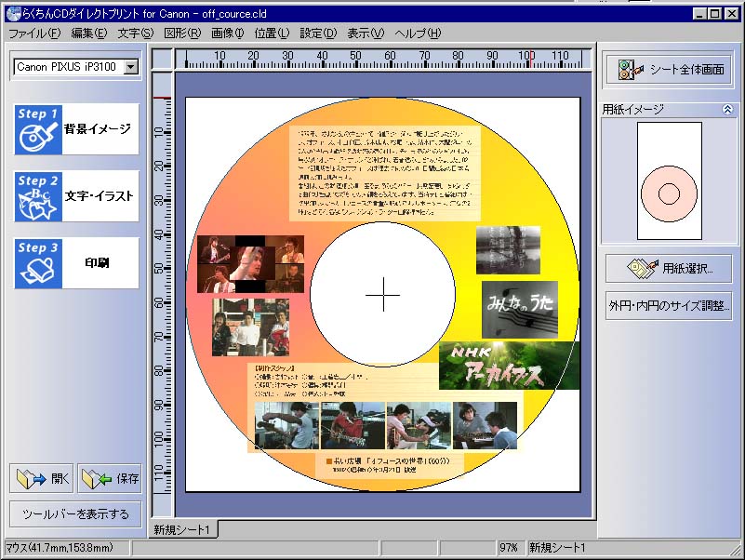Click the disc center crosshair
Viewport: 745px width, 560px height.
click(383, 295)
